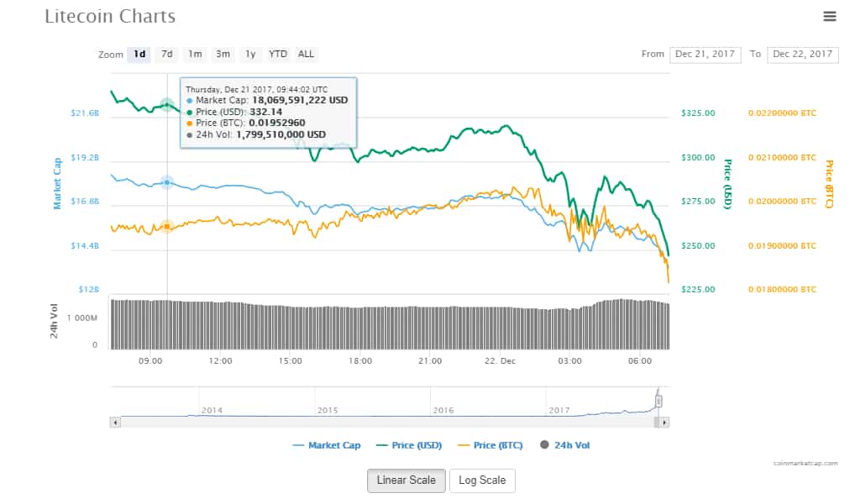Open coinmarketcap.com credit link
This screenshot has height=504, width=855.
click(805, 463)
